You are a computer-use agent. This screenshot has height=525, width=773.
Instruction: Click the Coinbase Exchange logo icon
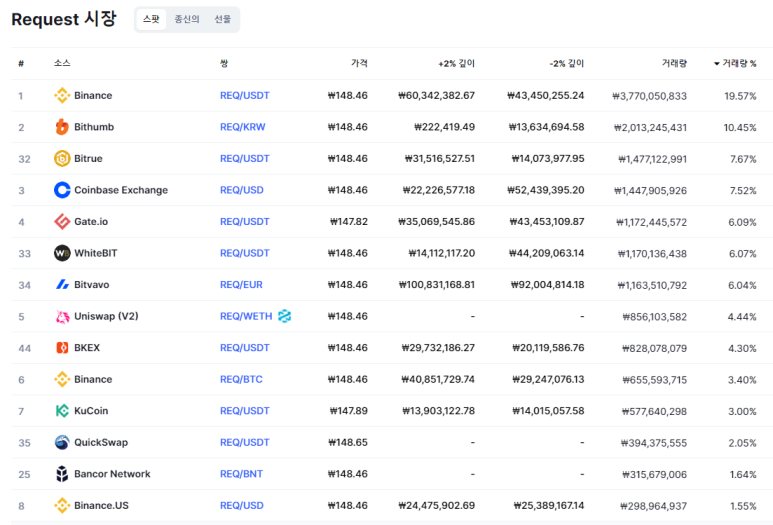coord(62,190)
